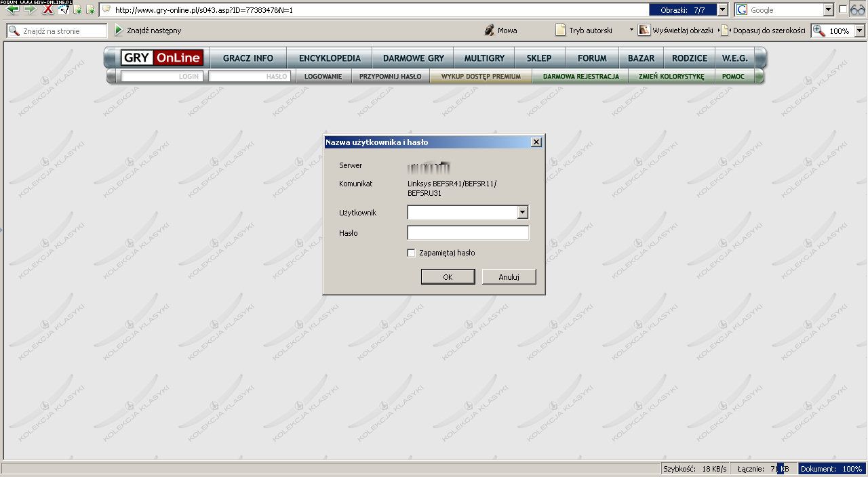The image size is (868, 477).
Task: Click the second green-star page icon
Action: click(90, 9)
